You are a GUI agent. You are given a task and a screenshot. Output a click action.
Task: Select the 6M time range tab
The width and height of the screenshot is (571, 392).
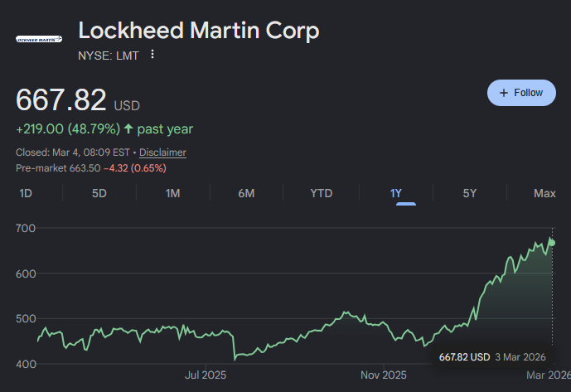[x=246, y=193]
